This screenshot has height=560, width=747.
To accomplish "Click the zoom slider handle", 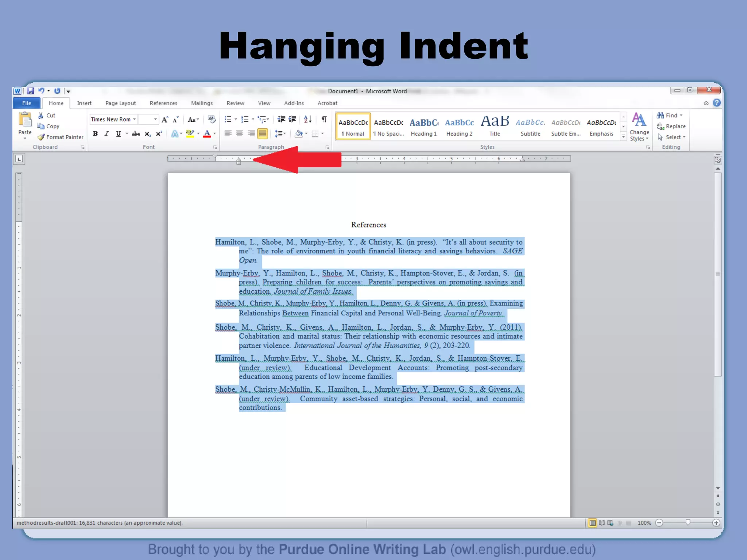I will [688, 523].
